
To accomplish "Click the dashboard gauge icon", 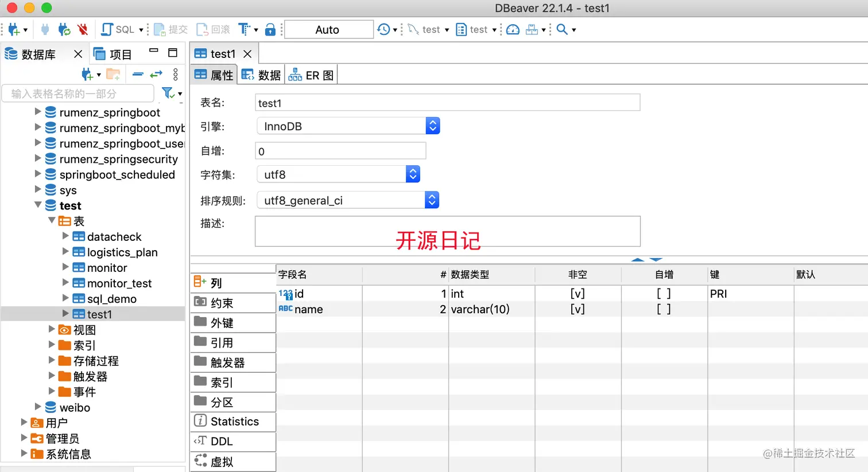I will tap(513, 29).
